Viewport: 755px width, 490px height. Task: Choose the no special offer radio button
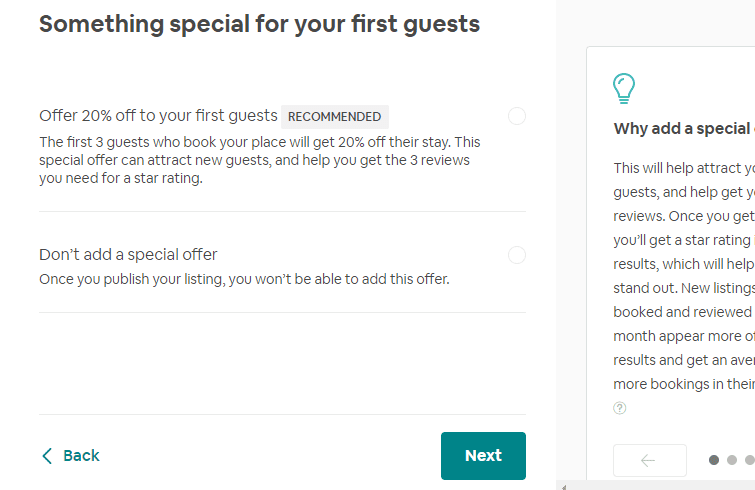[x=517, y=255]
